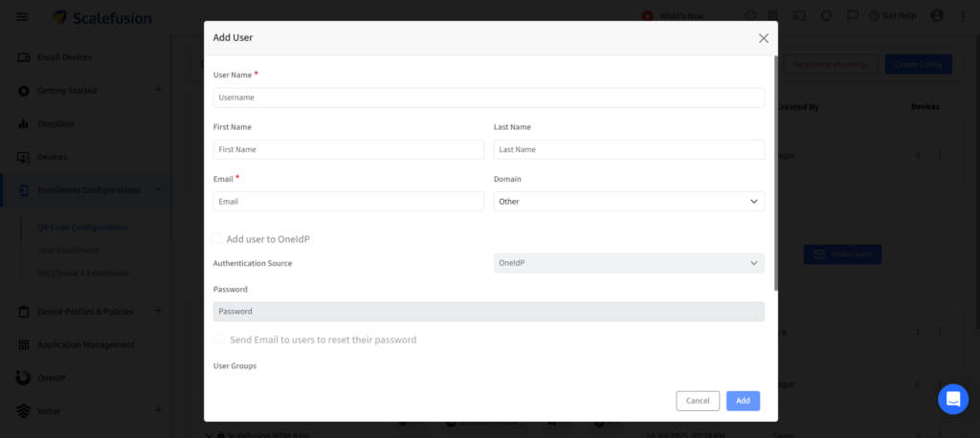Expand Device Profiles & Policies plus icon
Viewport: 980px width, 438px height.
pyautogui.click(x=158, y=311)
